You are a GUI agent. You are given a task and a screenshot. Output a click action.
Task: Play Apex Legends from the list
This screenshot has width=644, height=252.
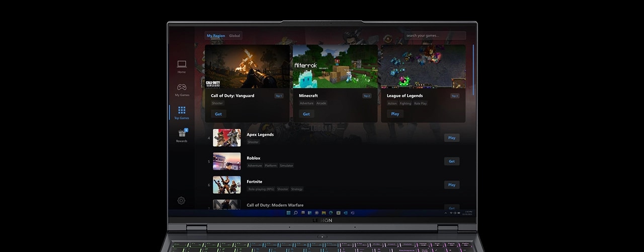452,138
